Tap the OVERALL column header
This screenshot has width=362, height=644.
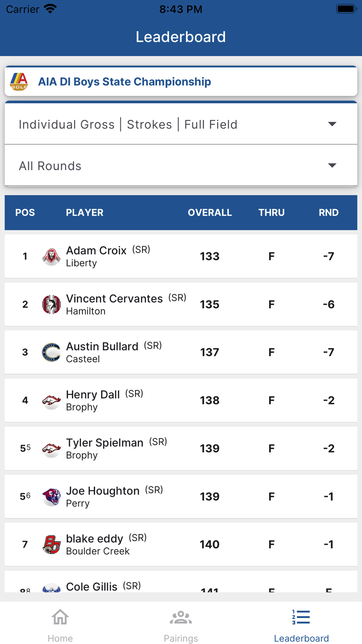coord(210,213)
